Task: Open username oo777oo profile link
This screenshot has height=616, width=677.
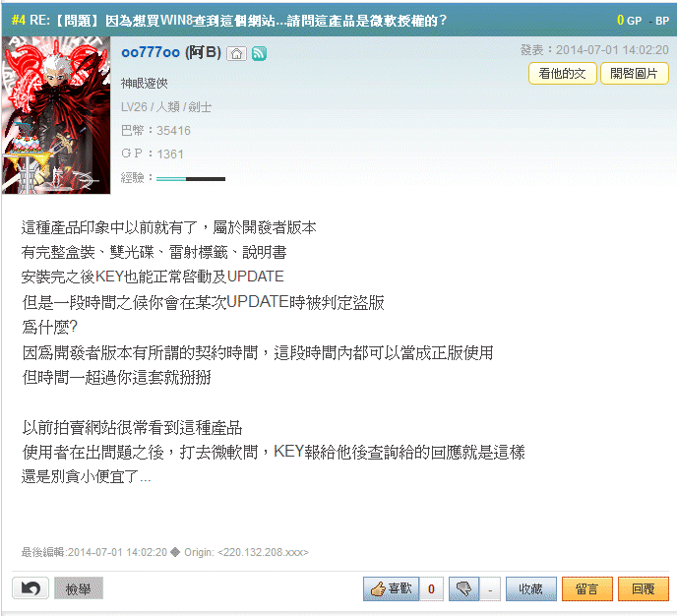Action: [x=151, y=53]
